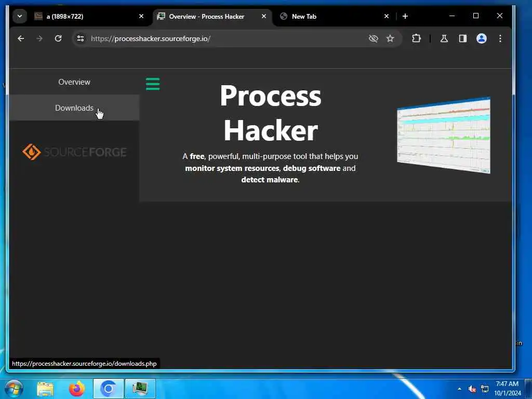532x399 pixels.
Task: Click the SourceForge logo
Action: (x=74, y=152)
